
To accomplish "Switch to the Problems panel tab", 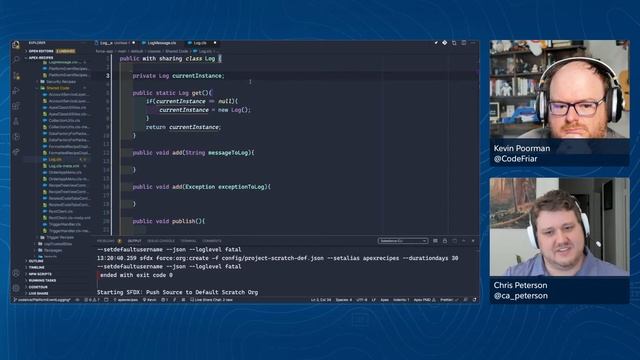I will [x=106, y=241].
